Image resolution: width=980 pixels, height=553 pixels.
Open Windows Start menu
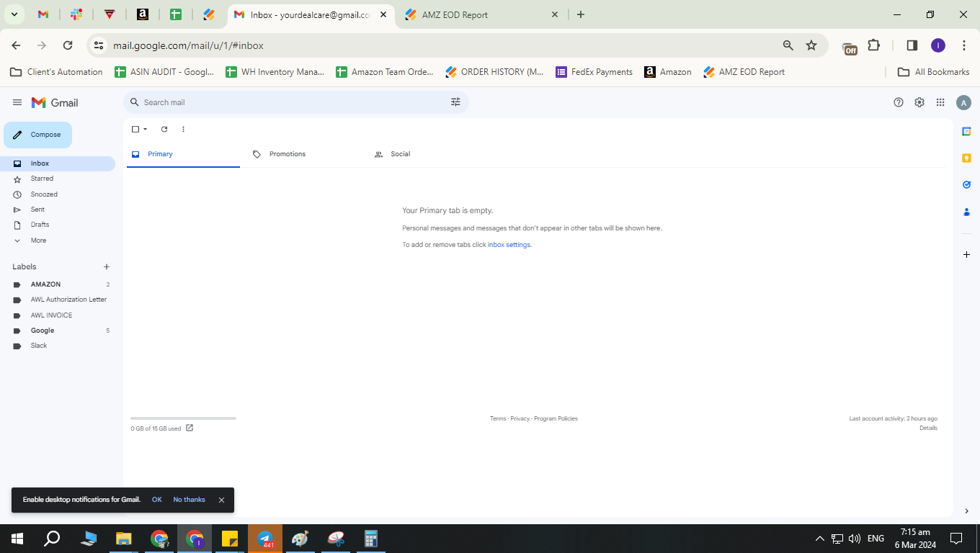click(17, 539)
